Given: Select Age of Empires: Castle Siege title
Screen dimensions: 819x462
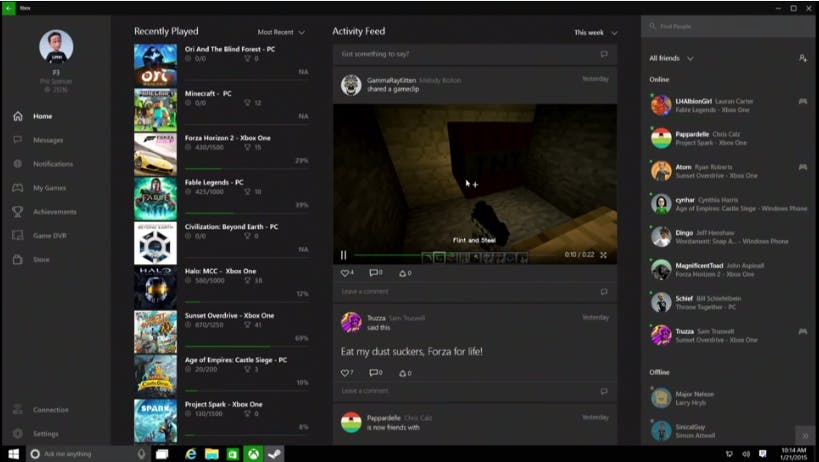Looking at the screenshot, I should click(236, 360).
